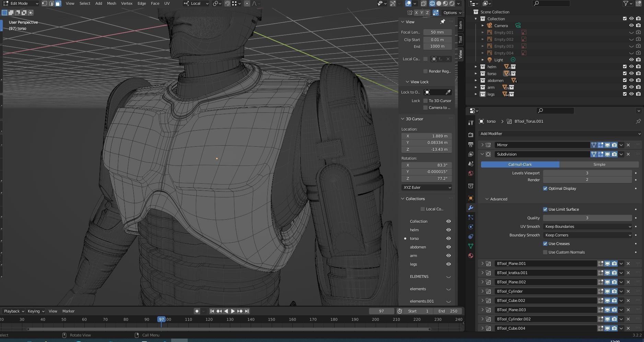This screenshot has height=342, width=644.
Task: Uncheck Optimal Display option
Action: coord(545,188)
